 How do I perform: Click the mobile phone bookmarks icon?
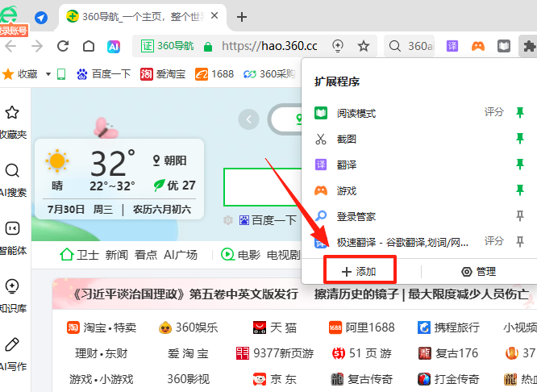(x=61, y=74)
